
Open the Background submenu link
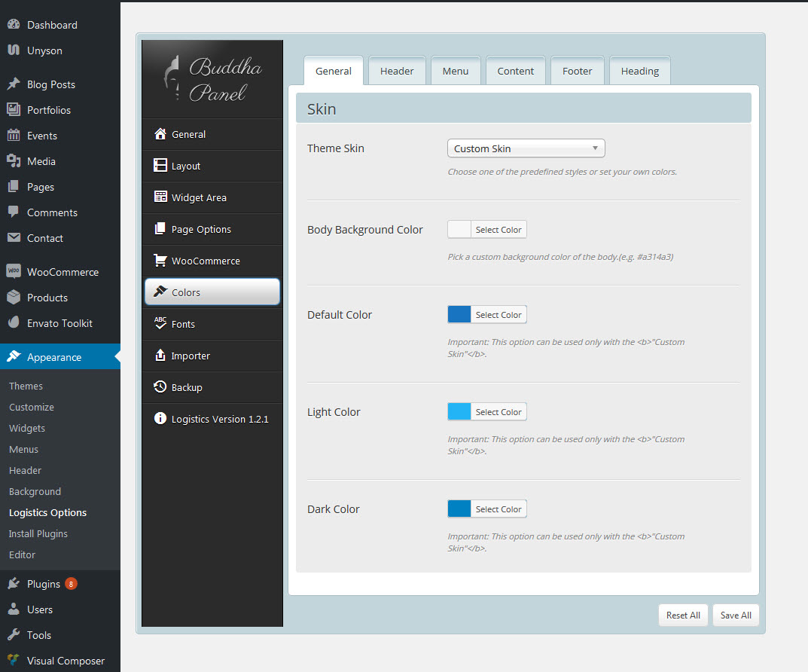pyautogui.click(x=35, y=492)
